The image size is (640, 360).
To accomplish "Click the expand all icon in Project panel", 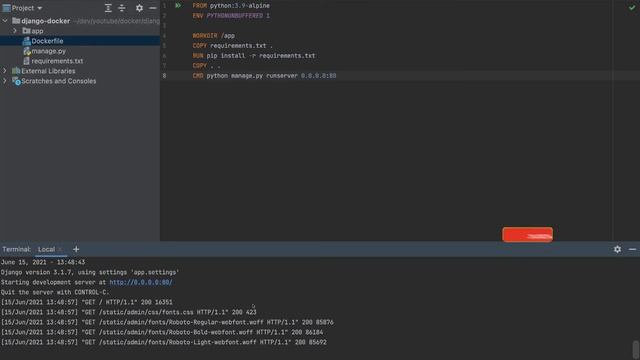I will pyautogui.click(x=108, y=8).
